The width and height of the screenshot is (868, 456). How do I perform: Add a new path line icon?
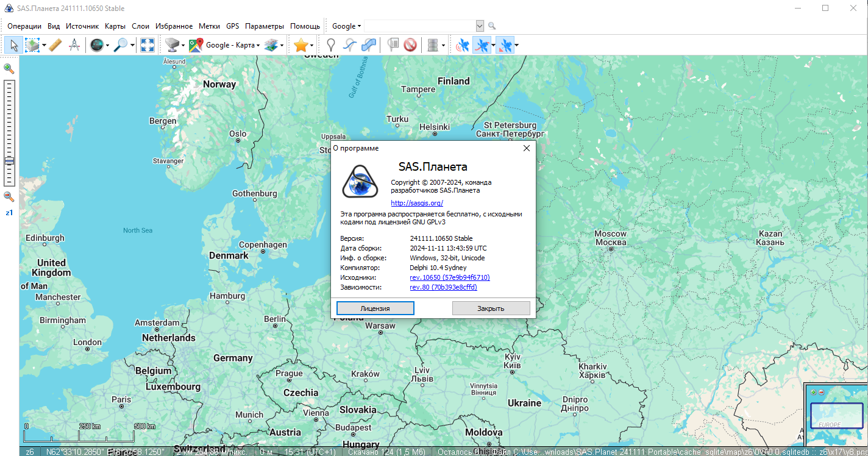pyautogui.click(x=349, y=45)
